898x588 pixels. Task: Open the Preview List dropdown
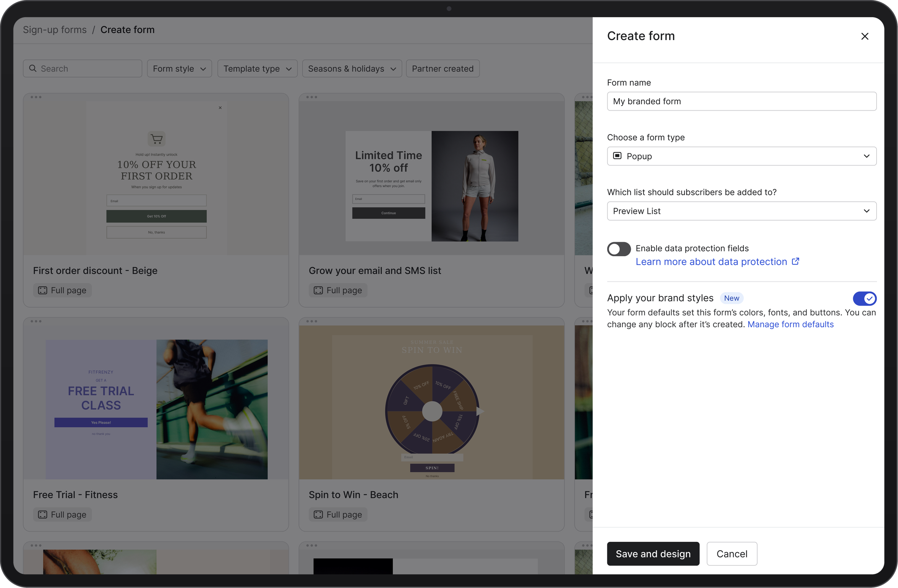tap(741, 211)
